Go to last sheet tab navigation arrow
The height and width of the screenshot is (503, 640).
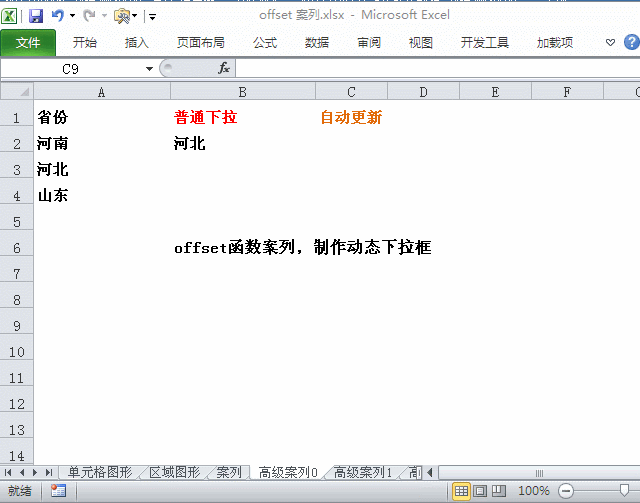(49, 472)
